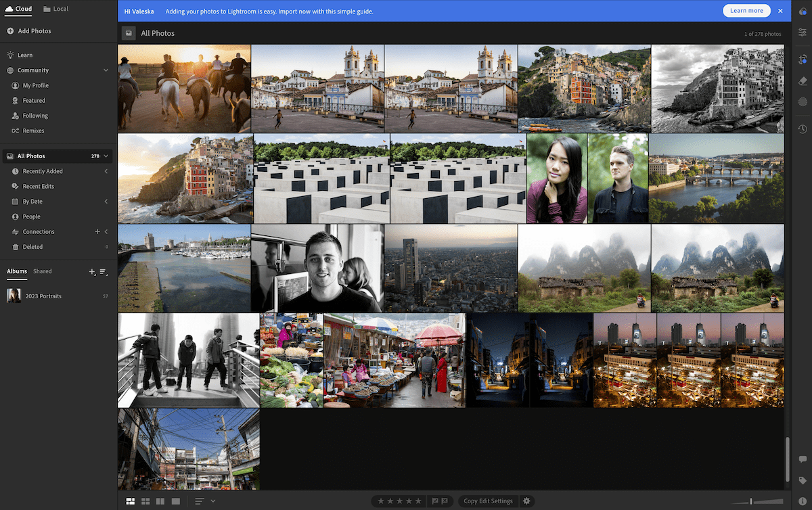
Task: Open the Edit panel with adjustment sliders
Action: coord(803,32)
